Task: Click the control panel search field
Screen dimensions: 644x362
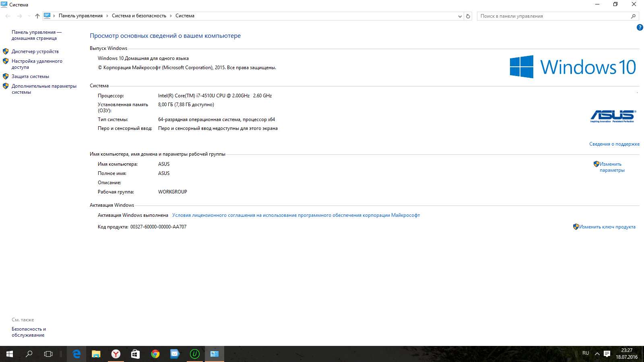Action: [x=553, y=16]
